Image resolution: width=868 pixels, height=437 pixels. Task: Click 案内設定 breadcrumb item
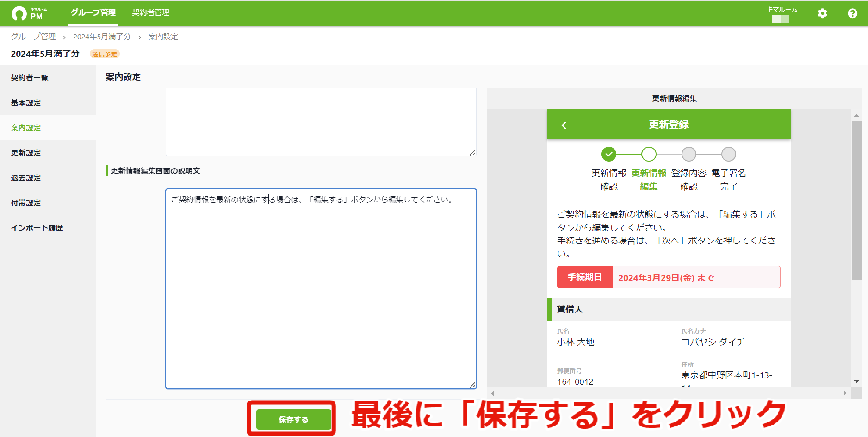(x=163, y=37)
